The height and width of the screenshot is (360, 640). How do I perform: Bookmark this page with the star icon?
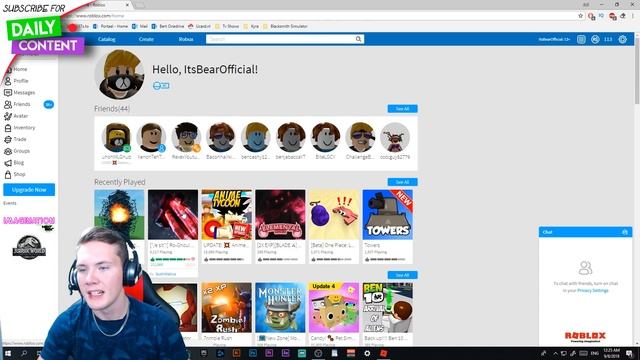[580, 16]
